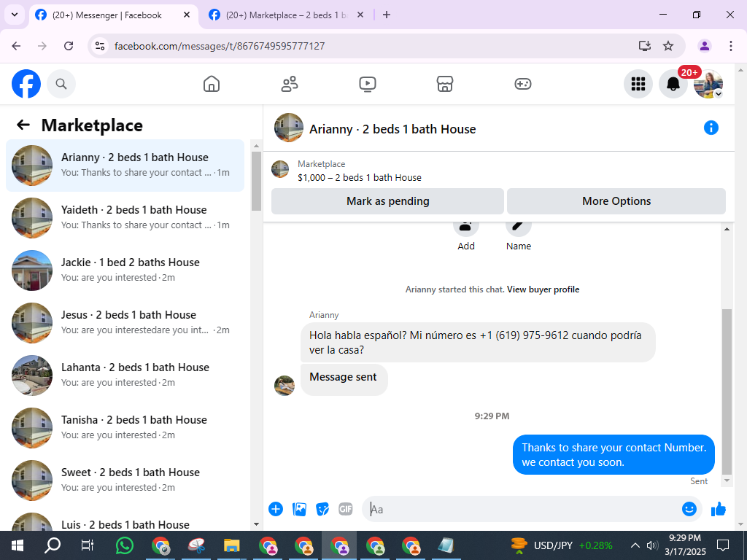Click the sender avatar beside Message sent
747x560 pixels.
285,386
